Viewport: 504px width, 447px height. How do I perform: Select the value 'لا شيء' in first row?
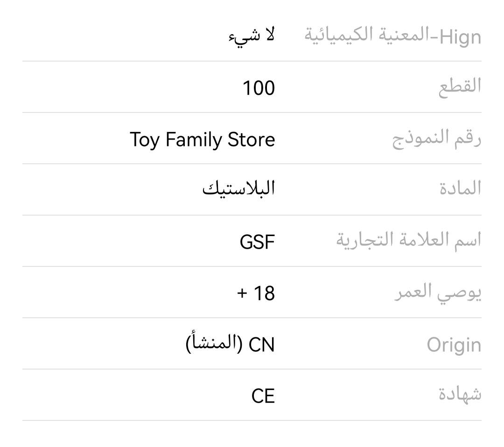(252, 35)
